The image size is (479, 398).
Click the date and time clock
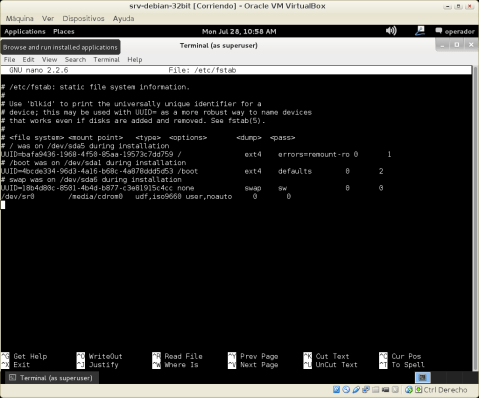239,31
